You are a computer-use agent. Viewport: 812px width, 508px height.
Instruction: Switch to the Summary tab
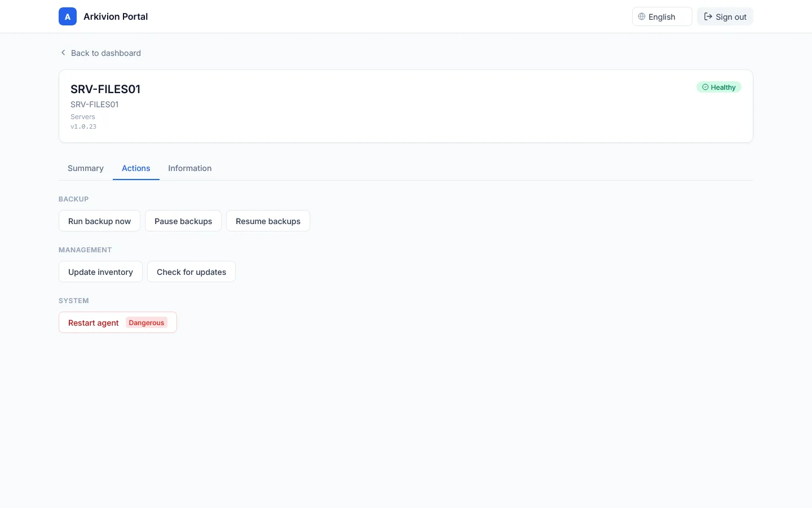click(x=86, y=168)
